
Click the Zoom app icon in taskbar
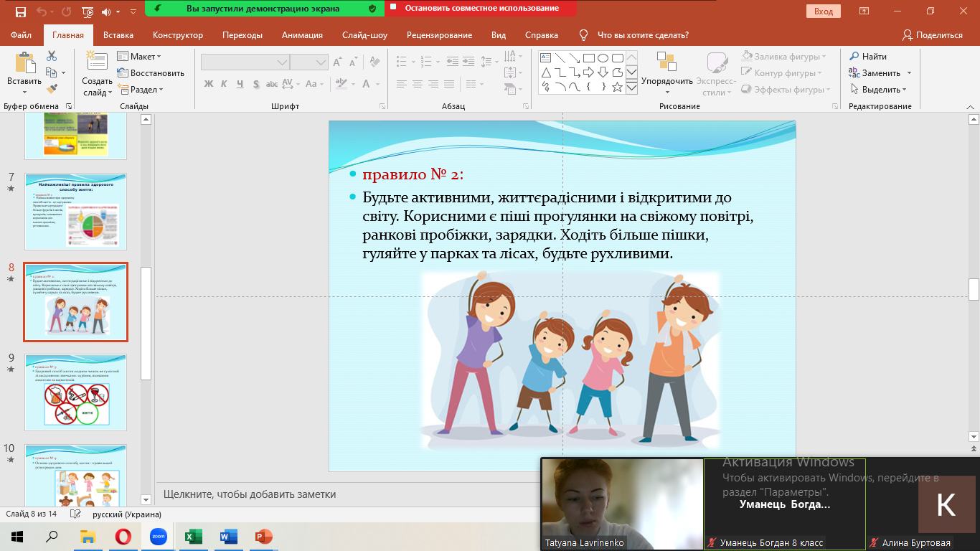[x=158, y=536]
